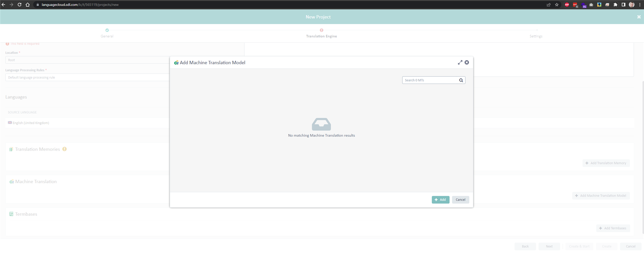
Task: Open the AdBlock Plus extension icon
Action: (567, 5)
